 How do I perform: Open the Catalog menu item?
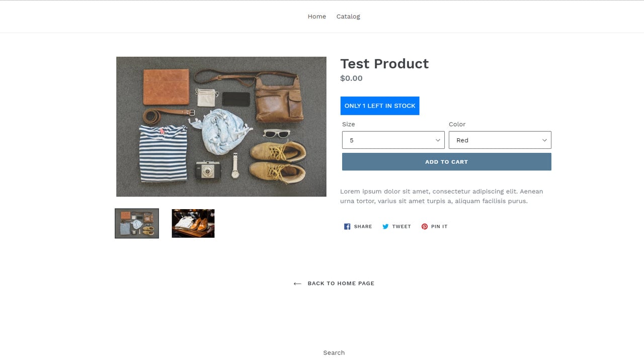348,17
